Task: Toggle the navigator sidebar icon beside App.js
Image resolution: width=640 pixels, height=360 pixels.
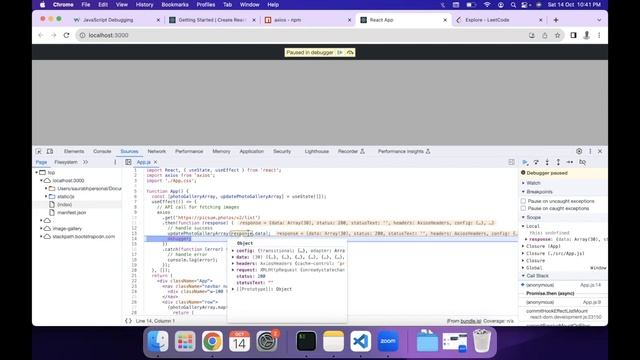Action: point(128,162)
